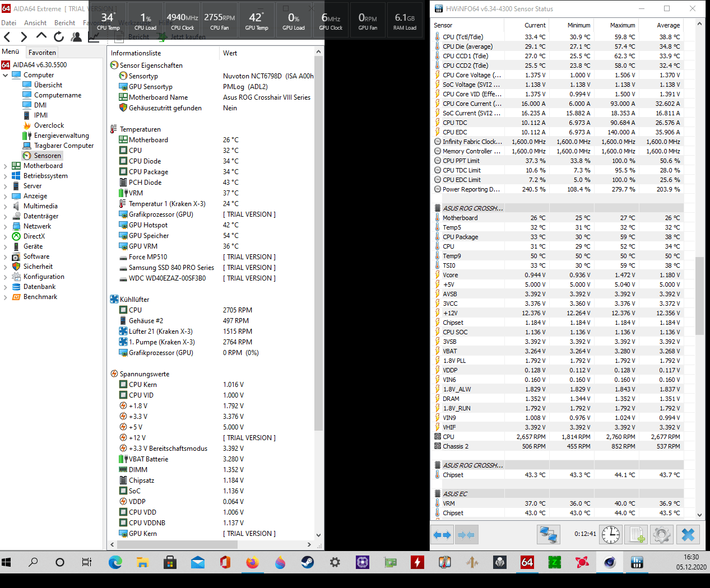Click the HWiNFO sensor list vertical scrollbar
Image resolution: width=710 pixels, height=588 pixels.
(x=699, y=296)
